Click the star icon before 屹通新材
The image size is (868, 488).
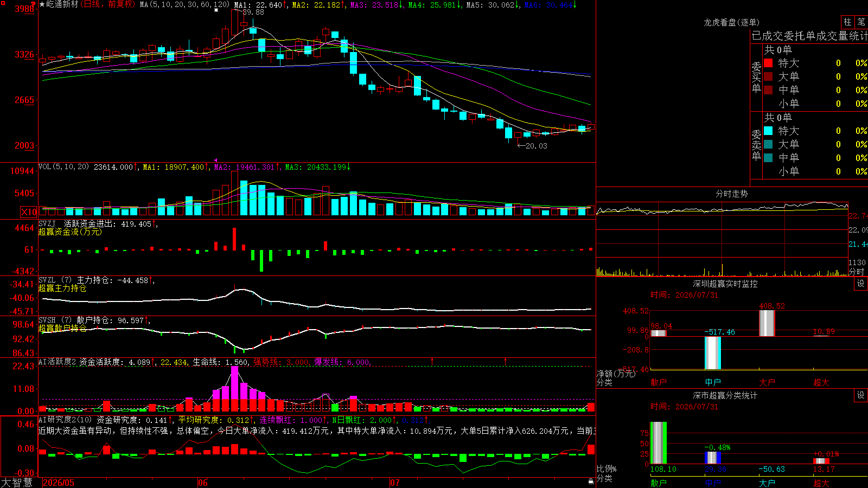[x=42, y=4]
